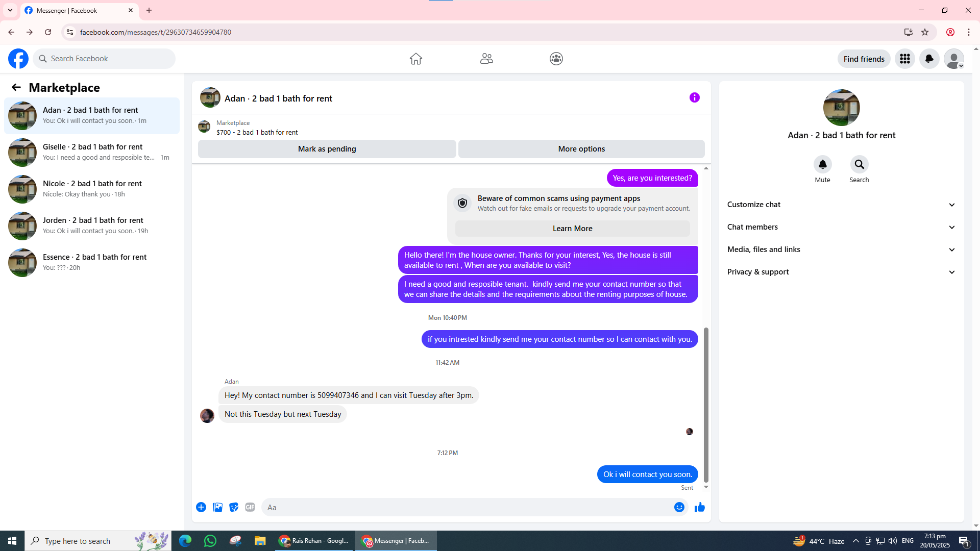The height and width of the screenshot is (551, 980).
Task: Mute the Adan conversation
Action: point(822,164)
